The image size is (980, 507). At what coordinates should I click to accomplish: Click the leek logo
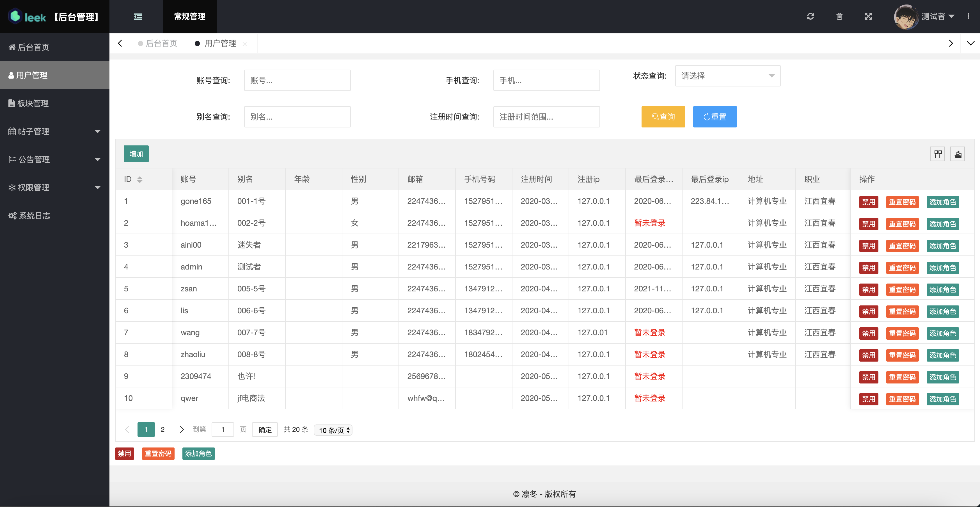(x=28, y=17)
